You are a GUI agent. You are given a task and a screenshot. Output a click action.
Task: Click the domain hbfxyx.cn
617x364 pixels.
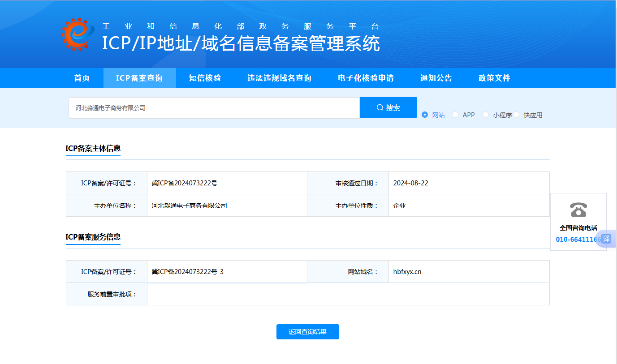407,272
